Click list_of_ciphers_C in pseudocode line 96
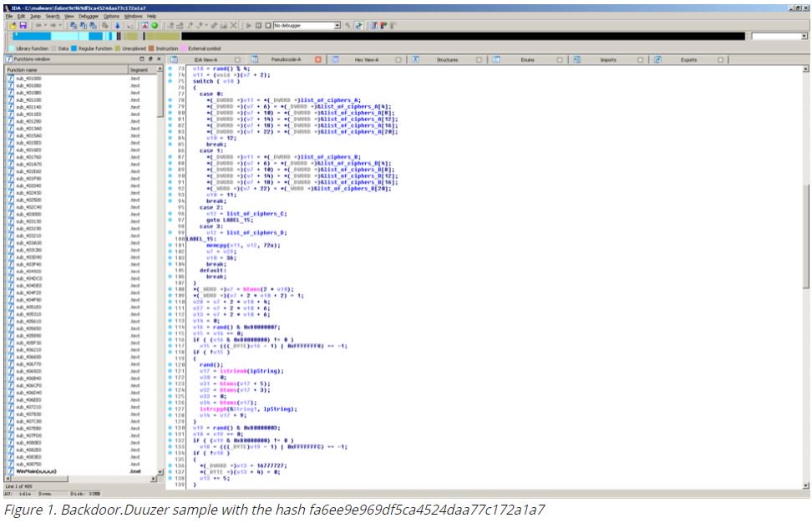This screenshot has width=812, height=523. pos(256,213)
